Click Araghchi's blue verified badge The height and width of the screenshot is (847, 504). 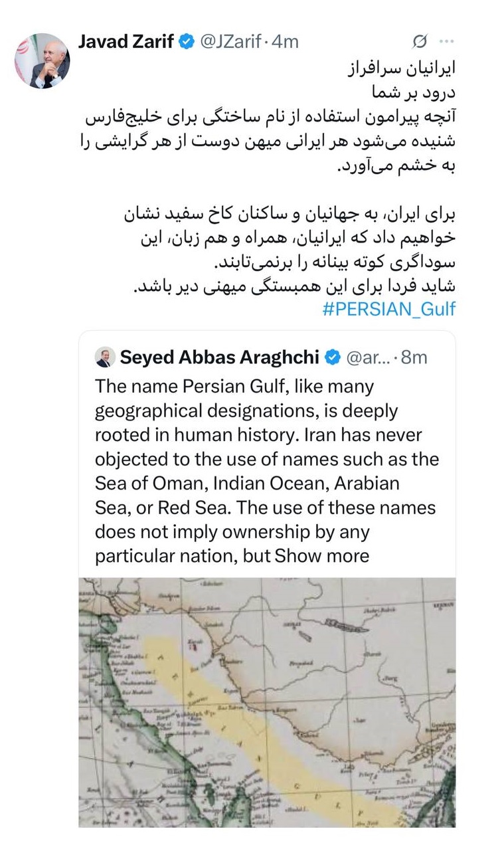click(x=332, y=358)
